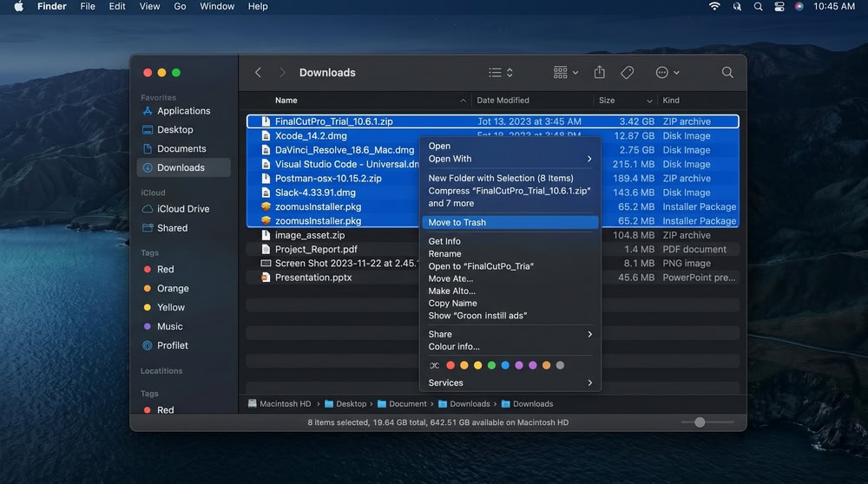Viewport: 868px width, 484px height.
Task: Click the Finder search magnifier icon
Action: tap(727, 73)
